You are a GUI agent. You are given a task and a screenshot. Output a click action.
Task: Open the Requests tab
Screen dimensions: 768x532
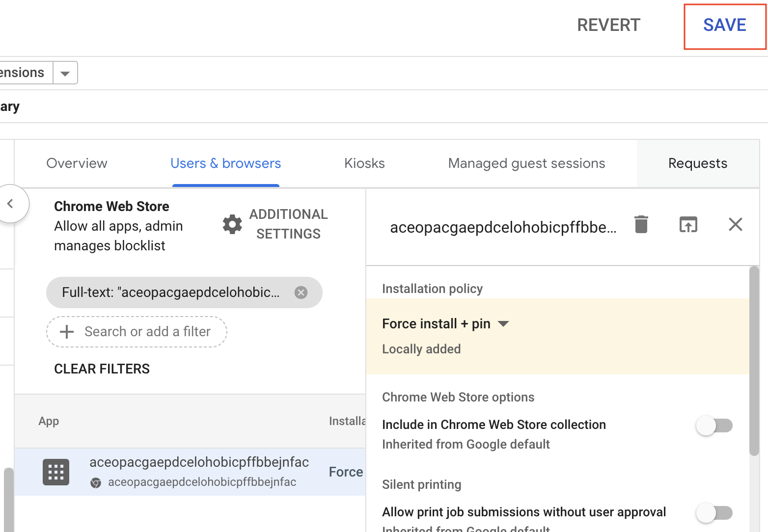(x=698, y=163)
